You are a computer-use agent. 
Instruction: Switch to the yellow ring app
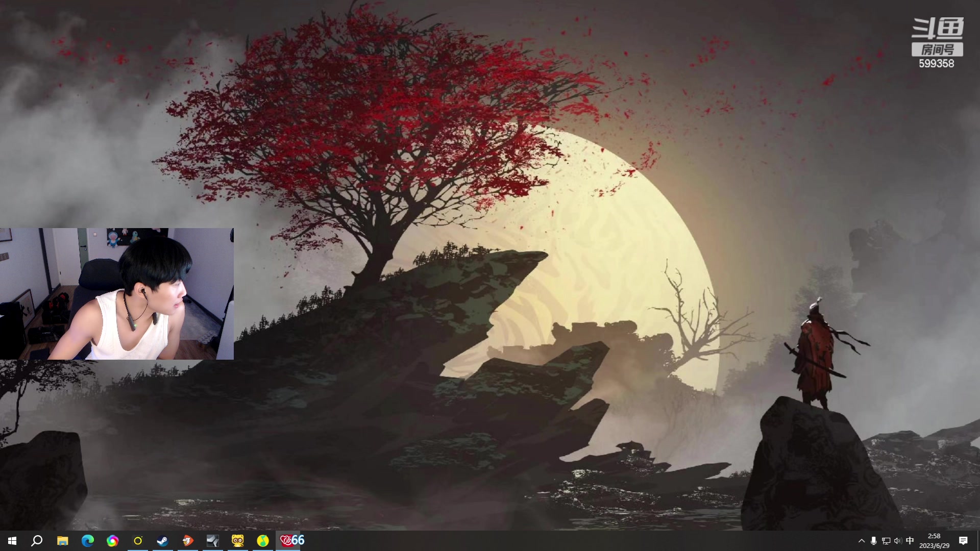point(138,541)
